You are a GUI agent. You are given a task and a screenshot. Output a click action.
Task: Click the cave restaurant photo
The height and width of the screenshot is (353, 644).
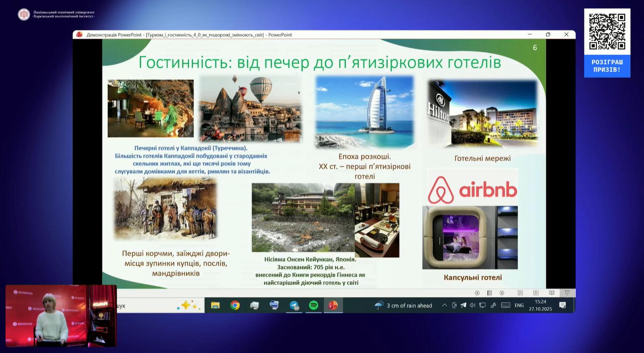(150, 109)
